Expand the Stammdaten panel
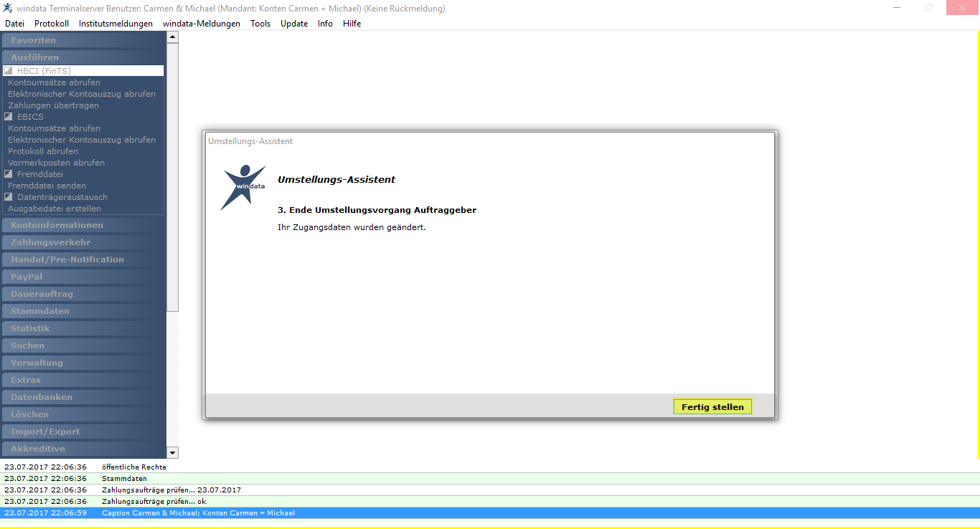 [x=83, y=311]
